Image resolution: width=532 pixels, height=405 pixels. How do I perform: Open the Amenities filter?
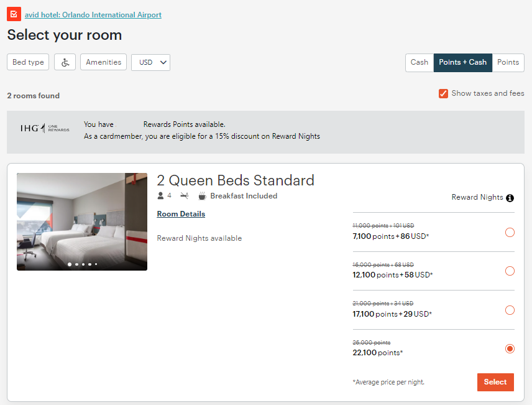coord(103,62)
